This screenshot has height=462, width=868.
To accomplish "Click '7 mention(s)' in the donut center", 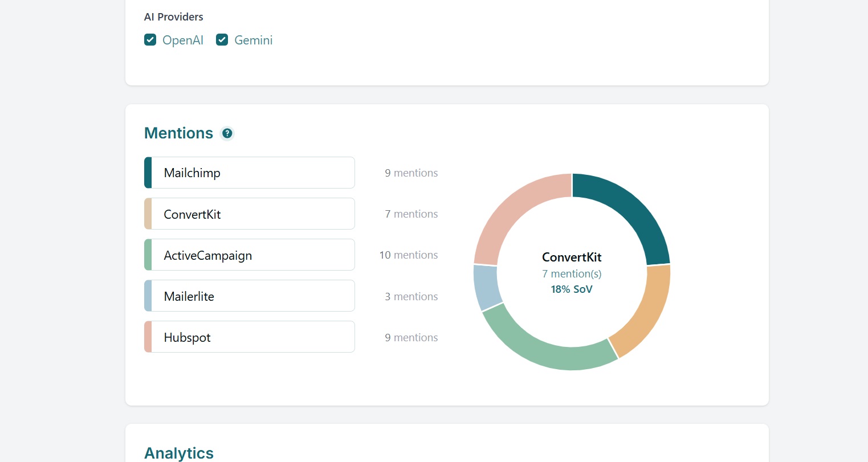I will [x=572, y=274].
